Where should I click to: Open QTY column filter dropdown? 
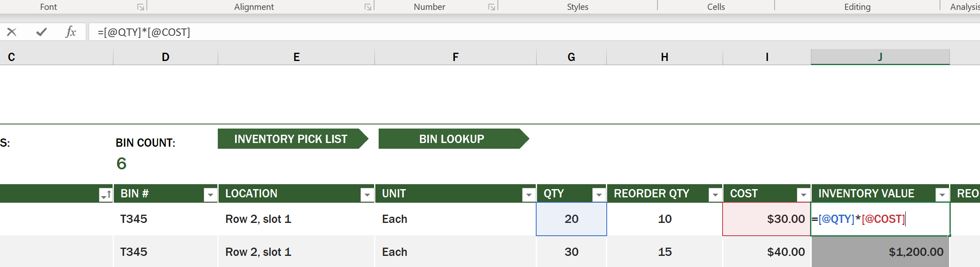(x=599, y=194)
